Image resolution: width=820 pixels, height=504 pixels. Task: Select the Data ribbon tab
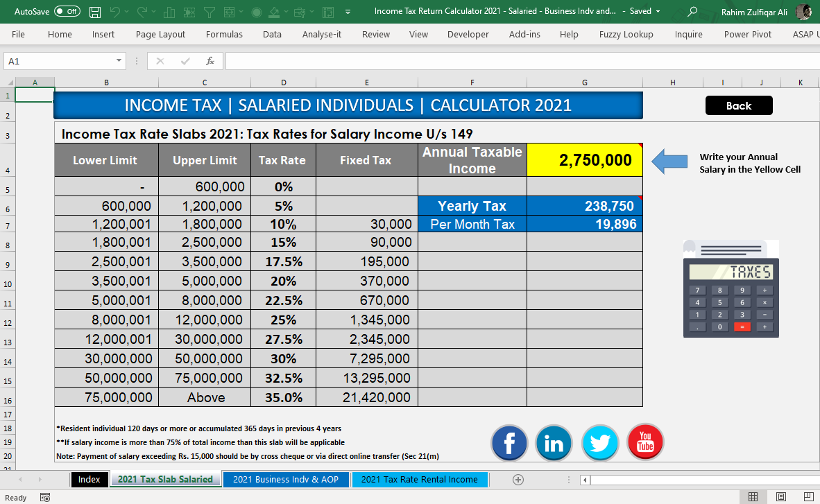point(272,34)
